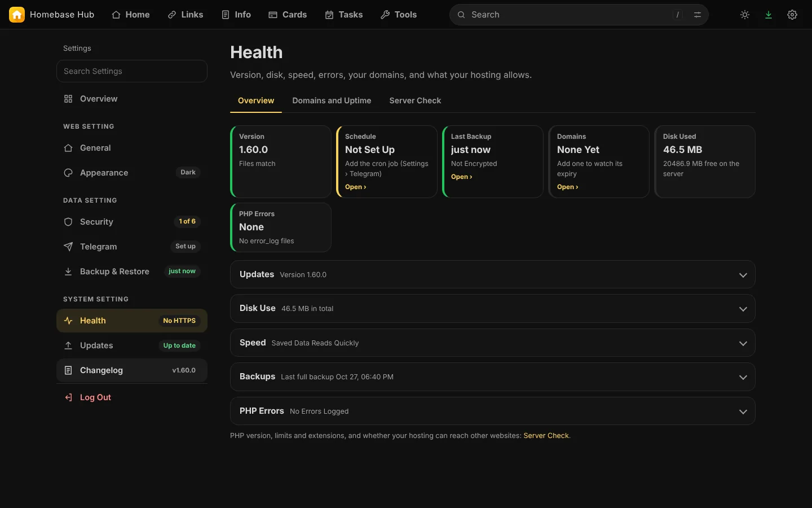
Task: Click Open link in Schedule card
Action: [356, 187]
